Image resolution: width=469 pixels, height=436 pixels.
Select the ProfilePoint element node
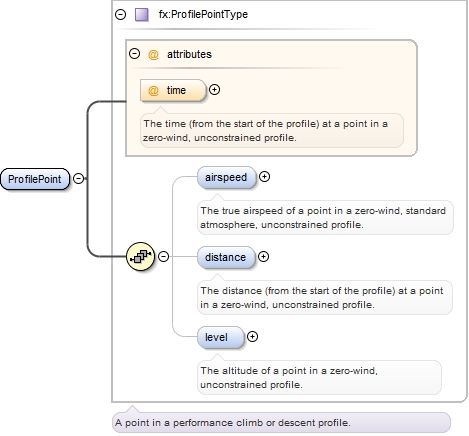35,179
